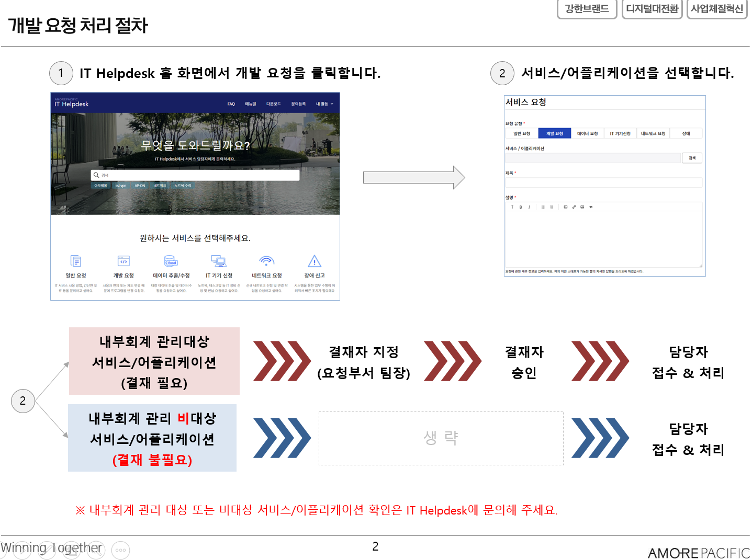
Task: Open FAQ in the Helpdesk navigation
Action: click(x=231, y=104)
